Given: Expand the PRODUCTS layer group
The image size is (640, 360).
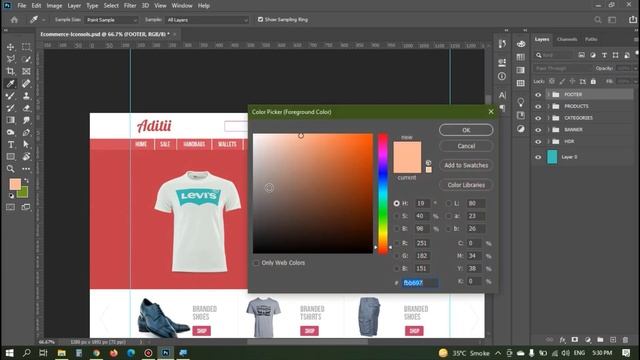Looking at the screenshot, I should pos(549,107).
